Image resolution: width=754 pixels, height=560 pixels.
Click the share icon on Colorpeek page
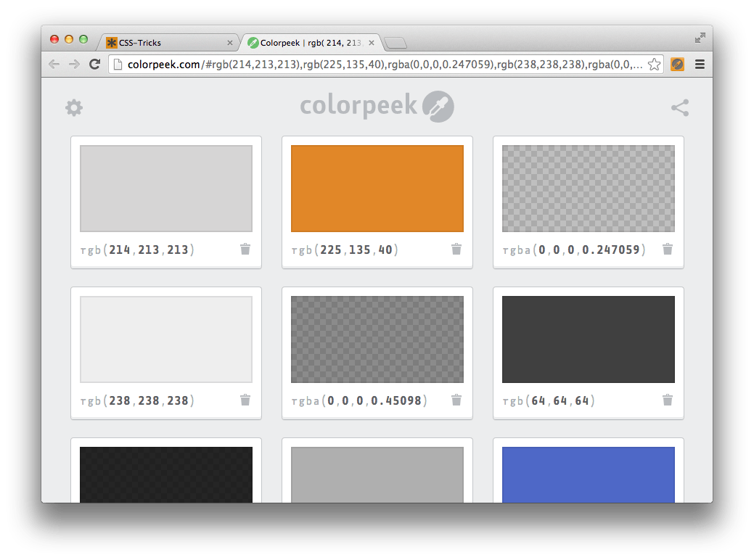680,107
